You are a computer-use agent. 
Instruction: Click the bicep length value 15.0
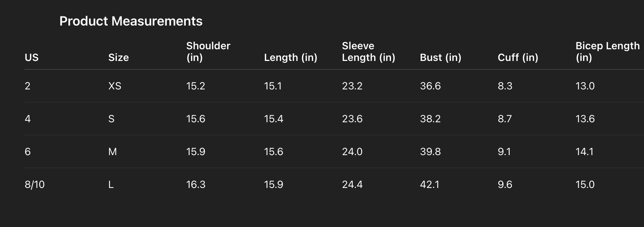(x=585, y=184)
